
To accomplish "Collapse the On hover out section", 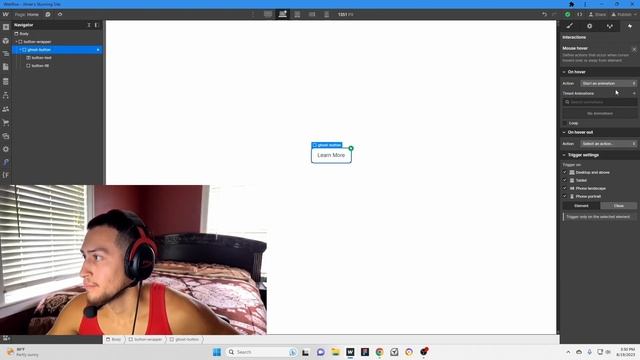I will click(x=564, y=132).
